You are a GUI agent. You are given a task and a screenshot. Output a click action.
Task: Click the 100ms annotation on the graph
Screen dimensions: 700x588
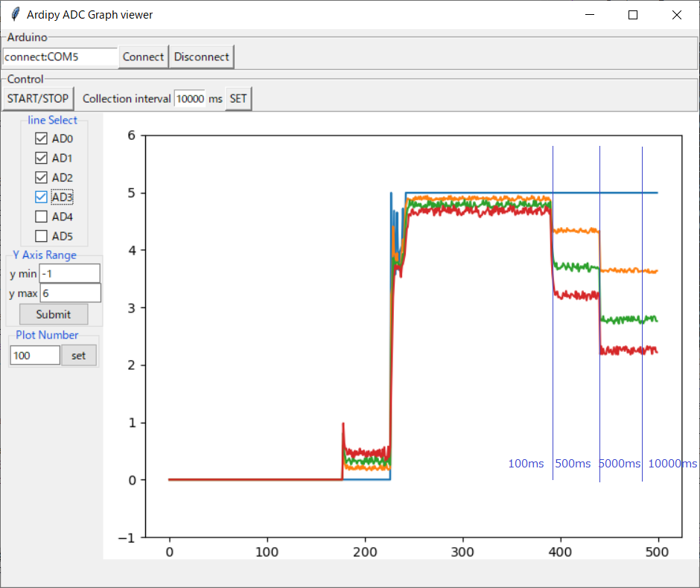click(x=525, y=464)
